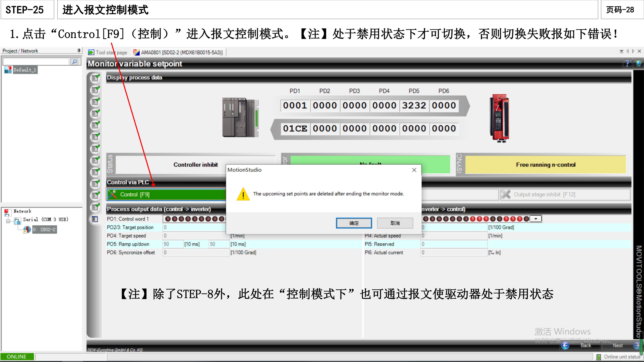Switch to the AMA0801 [SD02-2] tab
This screenshot has height=362, width=644.
[x=178, y=52]
